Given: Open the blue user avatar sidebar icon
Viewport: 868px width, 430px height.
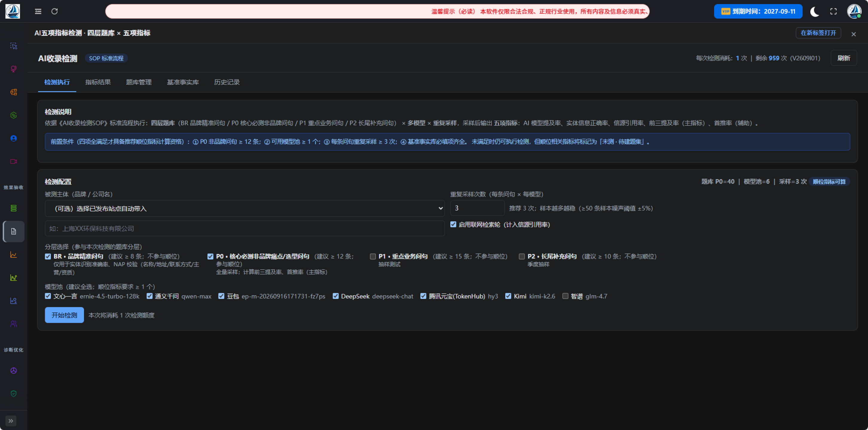Looking at the screenshot, I should [x=13, y=138].
